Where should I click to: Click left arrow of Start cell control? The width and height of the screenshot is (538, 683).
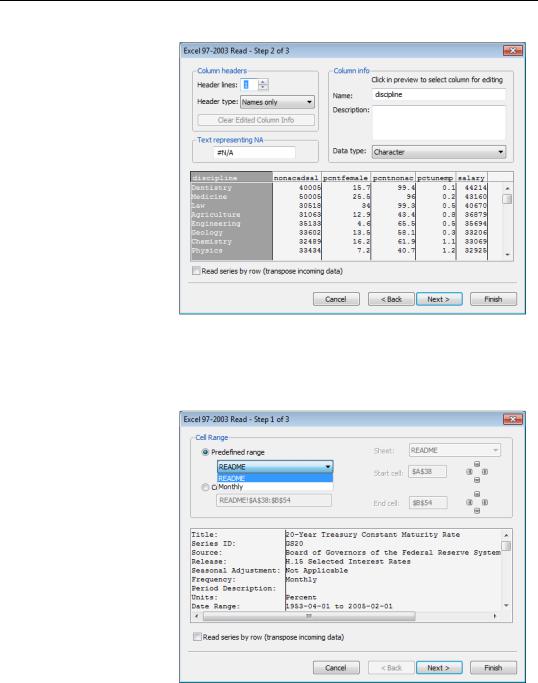(469, 472)
